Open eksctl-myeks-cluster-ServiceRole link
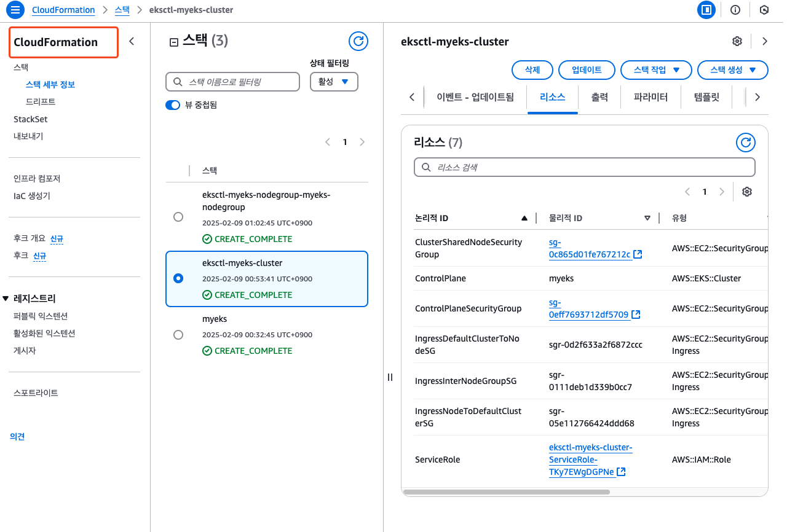 point(590,460)
